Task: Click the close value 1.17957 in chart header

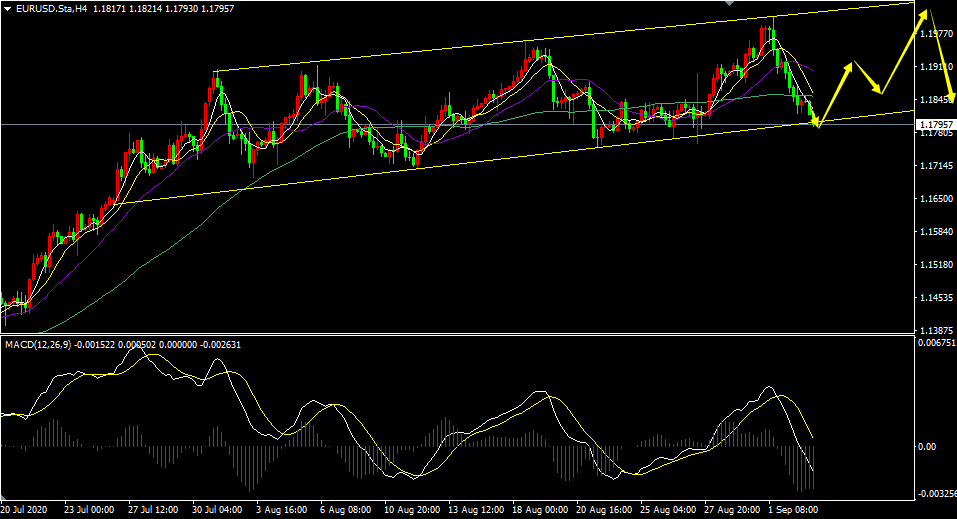Action: click(217, 9)
